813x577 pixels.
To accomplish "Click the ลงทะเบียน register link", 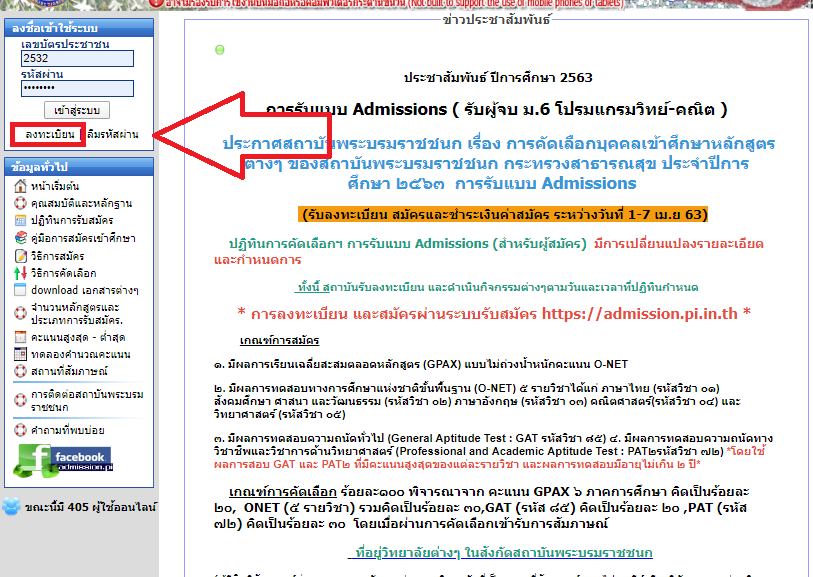I will 50,135.
